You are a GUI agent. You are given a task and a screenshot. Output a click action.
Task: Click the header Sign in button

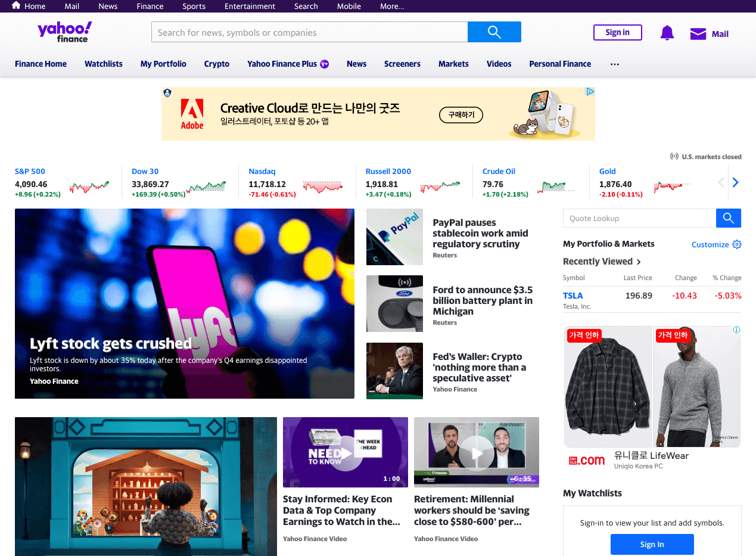tap(618, 32)
